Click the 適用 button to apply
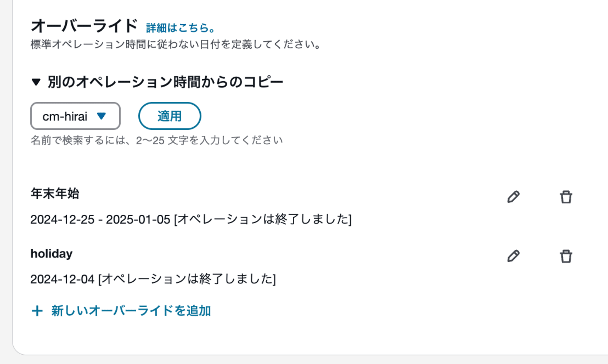Viewport: 608px width, 364px height. tap(170, 116)
